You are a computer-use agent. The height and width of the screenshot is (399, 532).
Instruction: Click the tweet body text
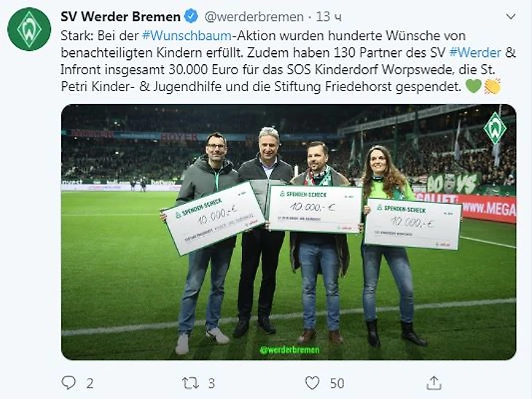click(289, 61)
